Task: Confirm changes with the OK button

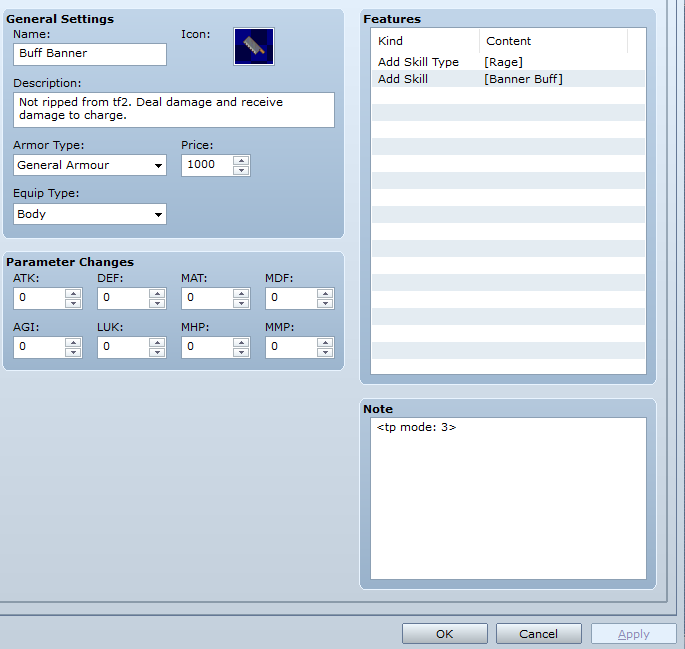Action: [x=445, y=634]
